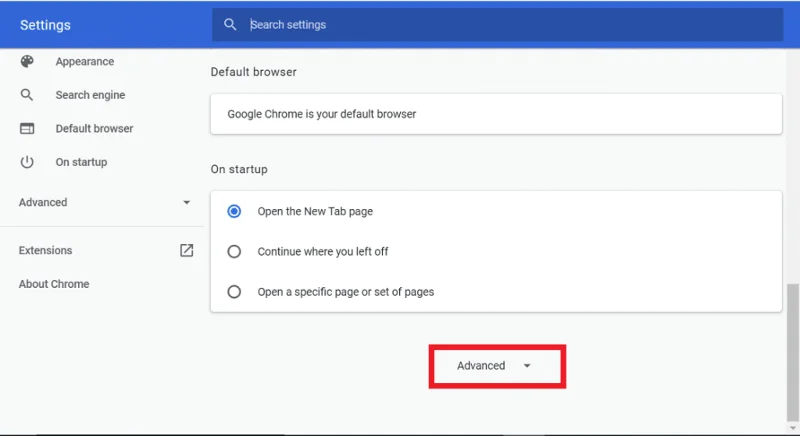800x436 pixels.
Task: Click the Appearance palette icon
Action: tap(27, 61)
